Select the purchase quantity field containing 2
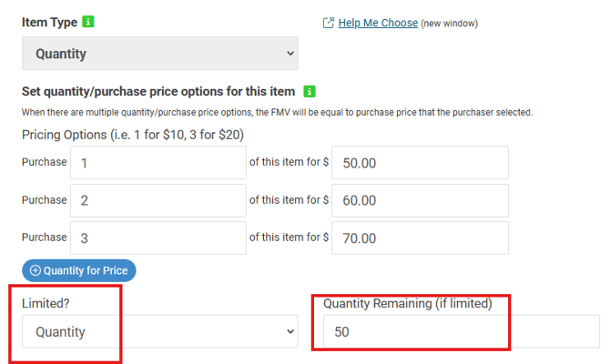610x364 pixels. tap(158, 201)
